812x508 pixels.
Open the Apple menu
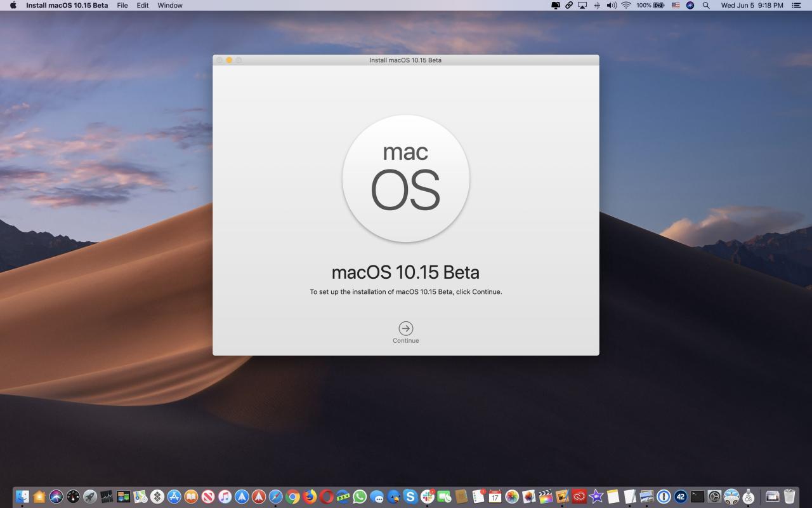tap(13, 5)
